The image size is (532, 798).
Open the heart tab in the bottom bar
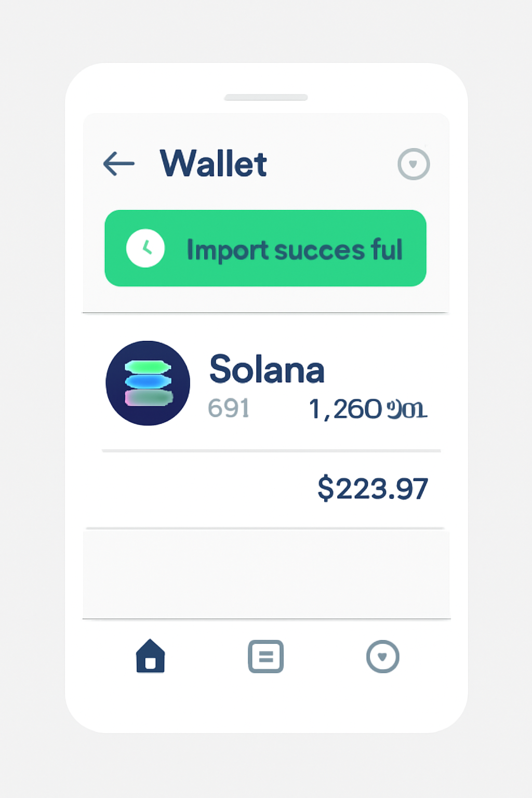382,657
